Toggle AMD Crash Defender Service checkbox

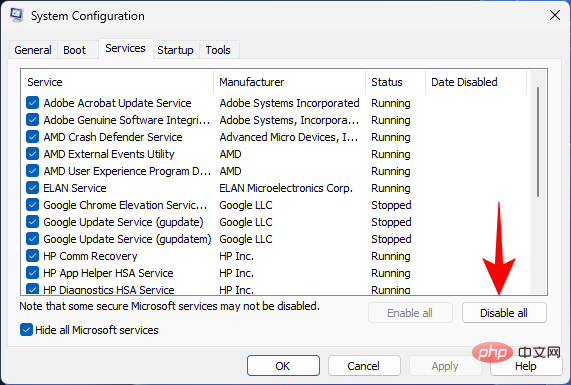tap(32, 137)
